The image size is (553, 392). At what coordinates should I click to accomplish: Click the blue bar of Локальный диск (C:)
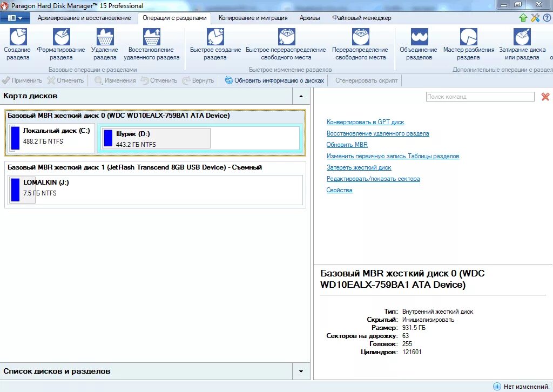click(15, 138)
